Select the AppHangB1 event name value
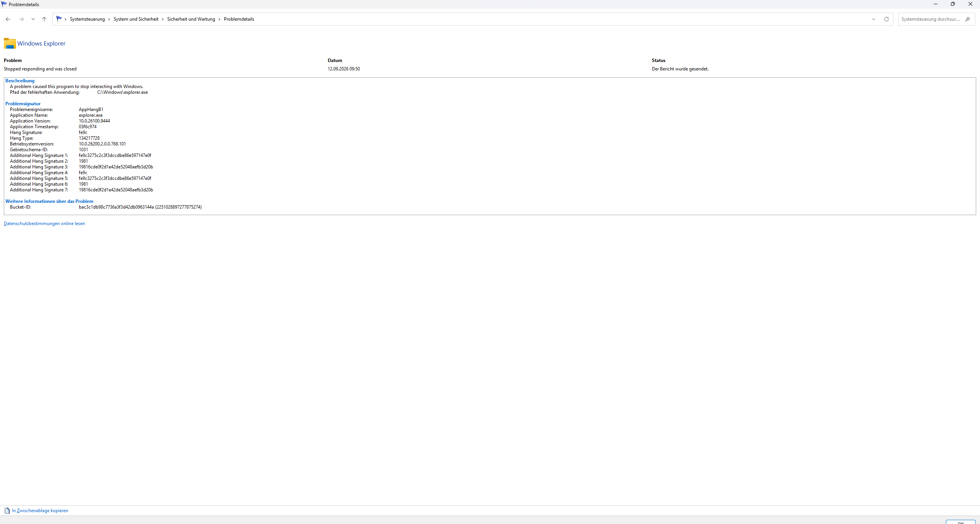This screenshot has width=980, height=524. [91, 109]
